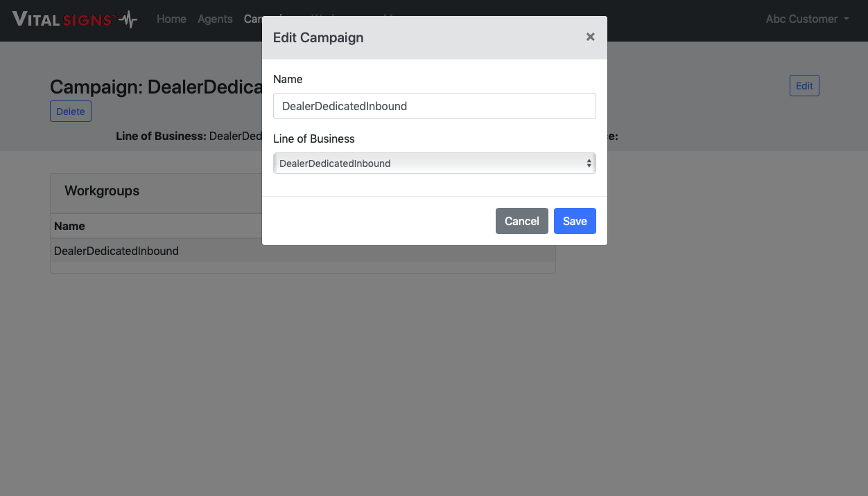Click the heartbeat pulse icon in logo
The height and width of the screenshot is (496, 868).
click(128, 19)
